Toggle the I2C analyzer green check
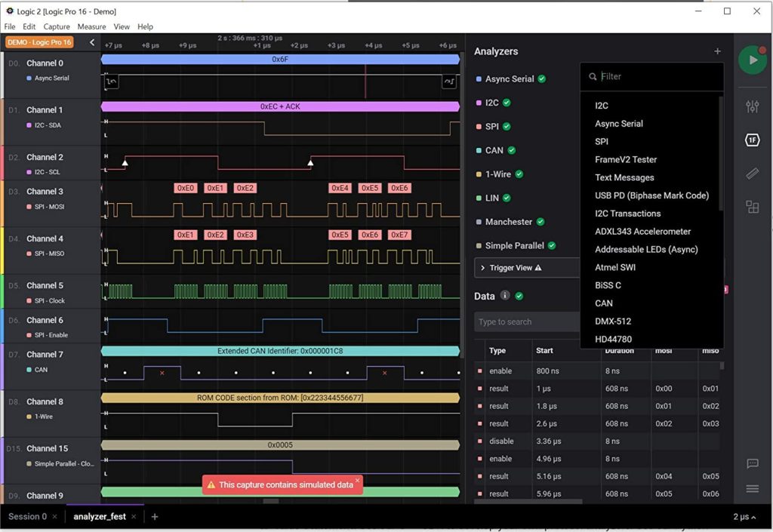This screenshot has height=532, width=773. pyautogui.click(x=507, y=103)
